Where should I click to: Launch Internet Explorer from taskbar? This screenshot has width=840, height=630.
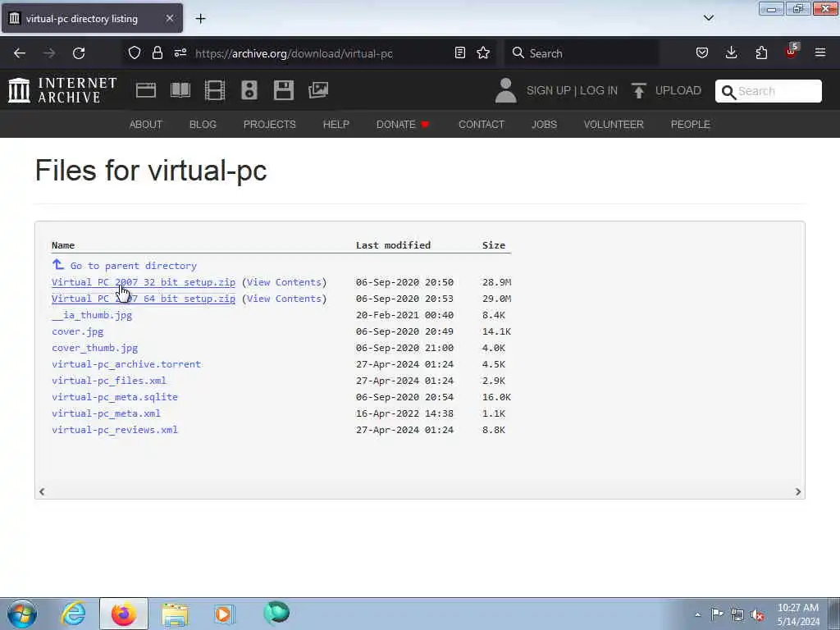[x=73, y=614]
